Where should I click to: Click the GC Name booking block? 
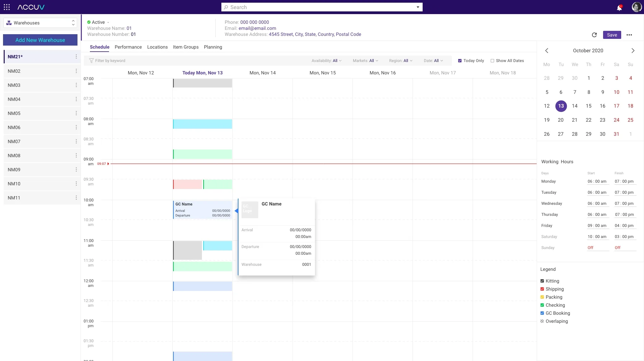(203, 209)
